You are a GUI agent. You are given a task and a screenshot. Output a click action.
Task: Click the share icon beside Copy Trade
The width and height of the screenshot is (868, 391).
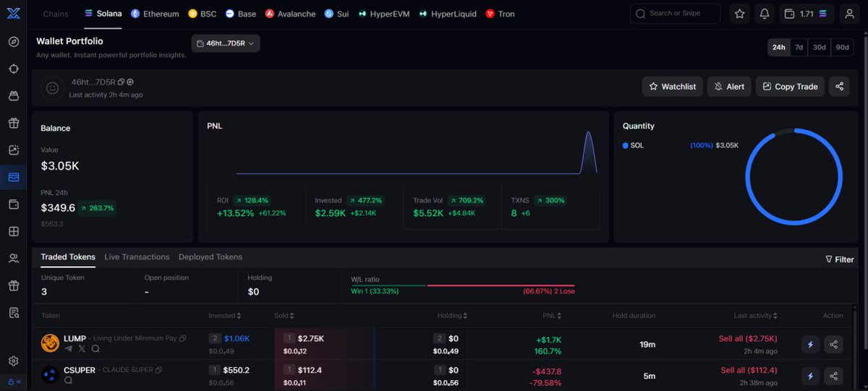tap(839, 86)
